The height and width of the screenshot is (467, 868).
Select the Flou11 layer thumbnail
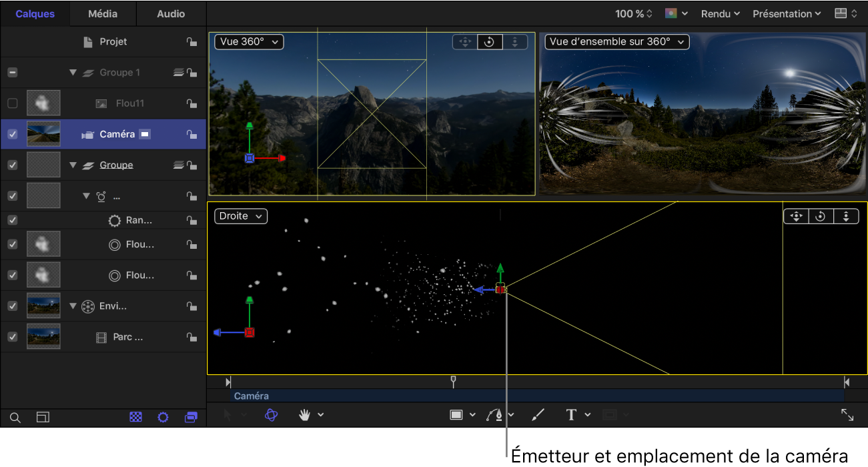[x=43, y=103]
